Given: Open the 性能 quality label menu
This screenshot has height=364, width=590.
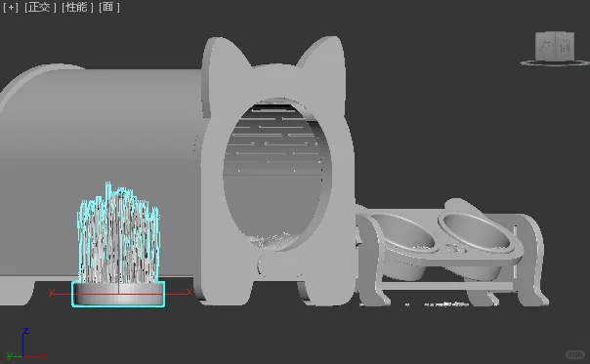Looking at the screenshot, I should click(77, 7).
